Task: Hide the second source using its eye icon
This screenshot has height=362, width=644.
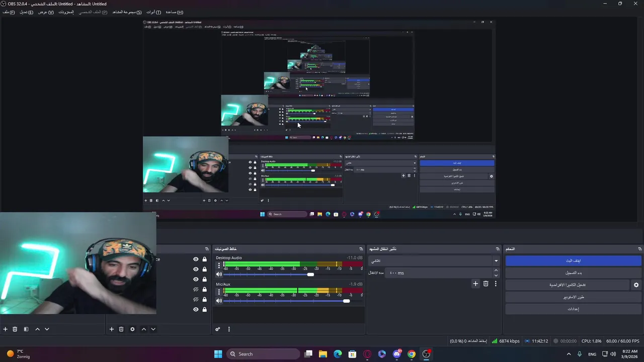Action: coord(196,269)
